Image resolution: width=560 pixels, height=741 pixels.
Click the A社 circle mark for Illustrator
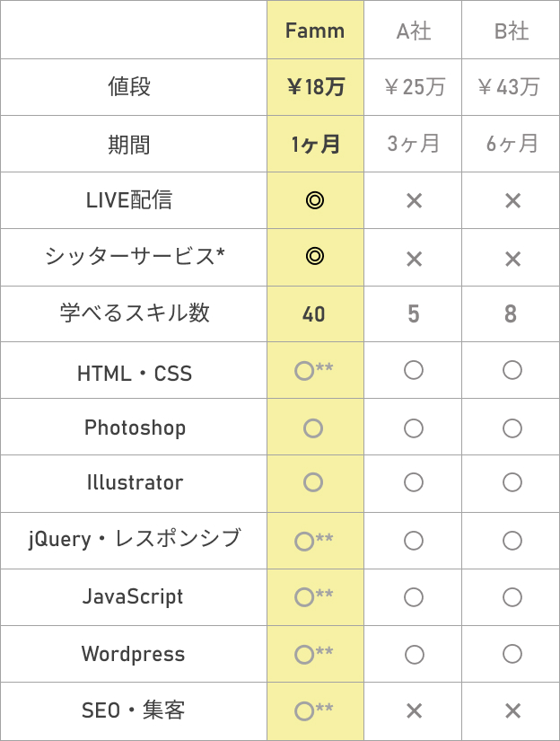tap(414, 483)
